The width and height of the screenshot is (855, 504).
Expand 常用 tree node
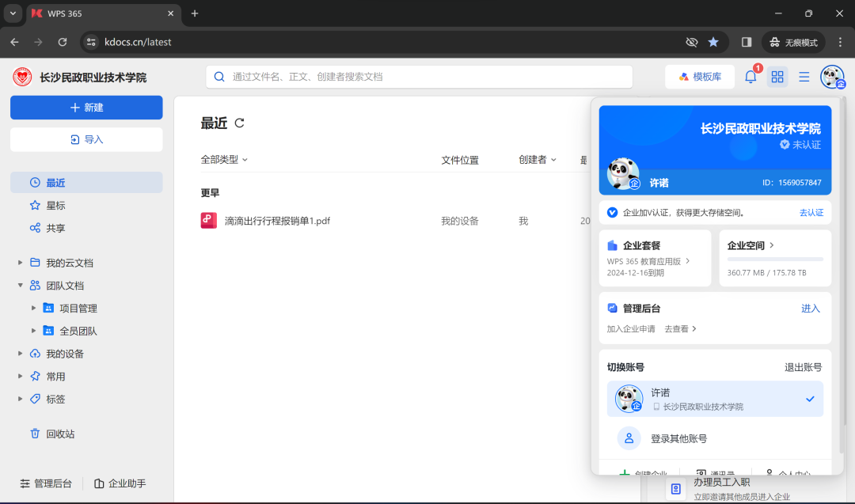20,377
